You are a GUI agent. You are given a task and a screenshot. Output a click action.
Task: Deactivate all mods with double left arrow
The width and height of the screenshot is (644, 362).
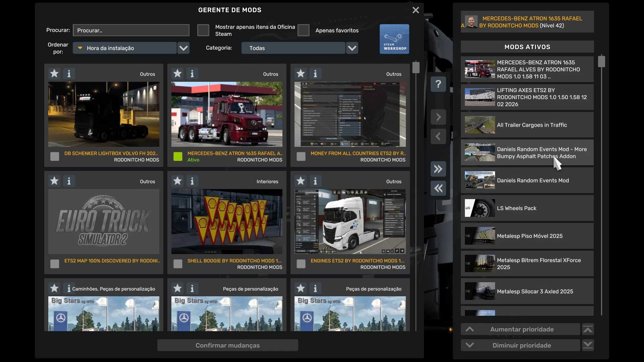pos(438,188)
